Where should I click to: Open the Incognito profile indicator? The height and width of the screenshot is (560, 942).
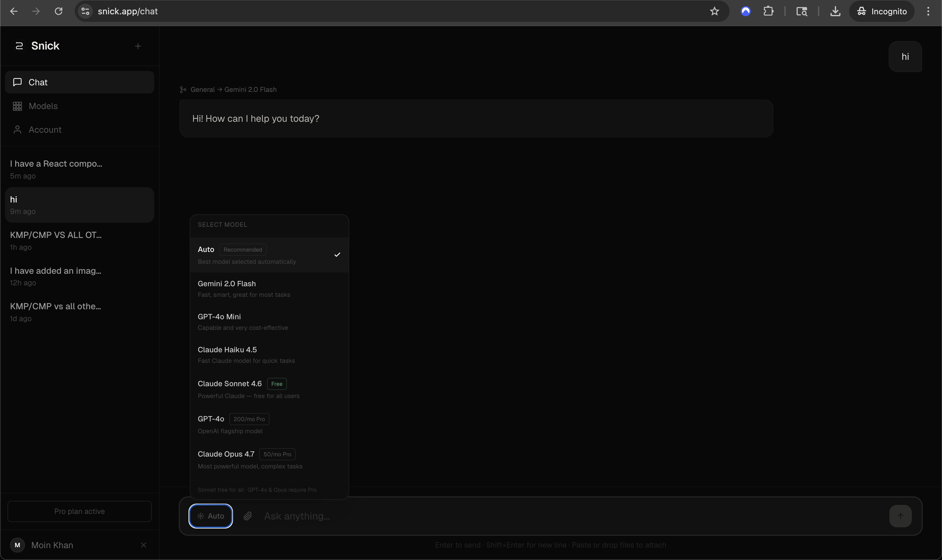(x=882, y=11)
